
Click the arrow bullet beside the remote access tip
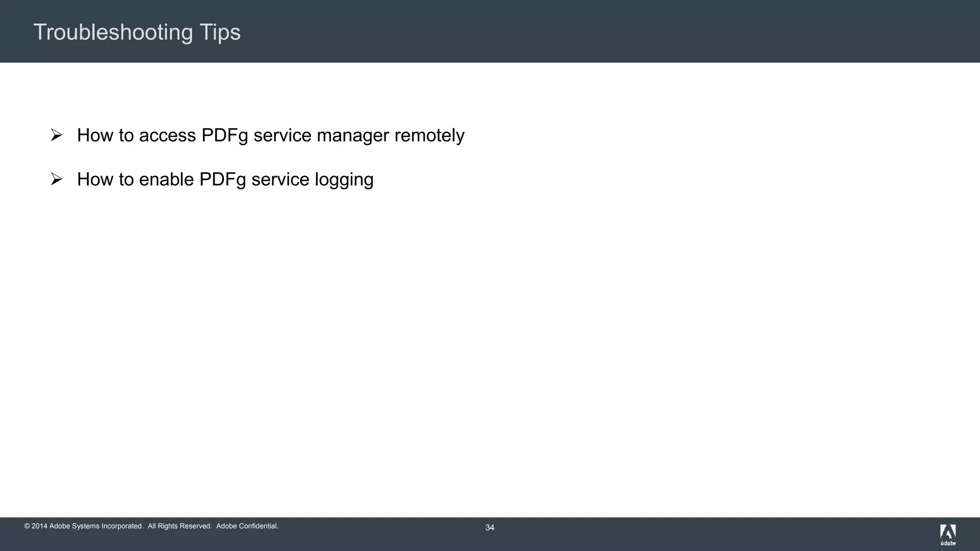(56, 135)
